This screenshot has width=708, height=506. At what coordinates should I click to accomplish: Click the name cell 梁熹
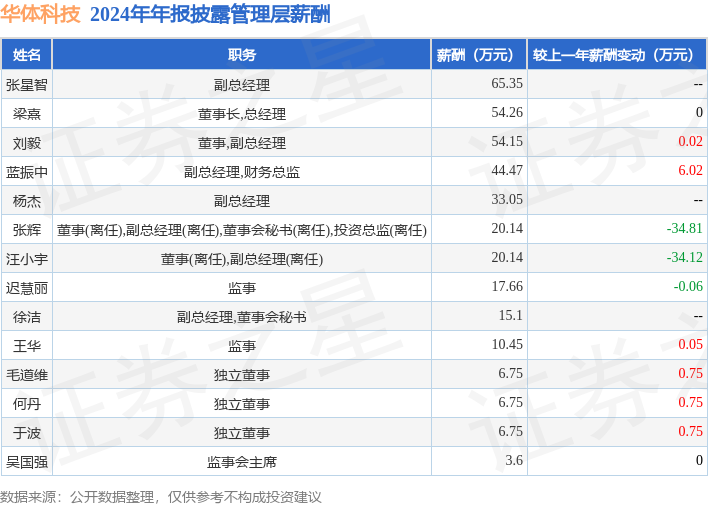point(27,113)
